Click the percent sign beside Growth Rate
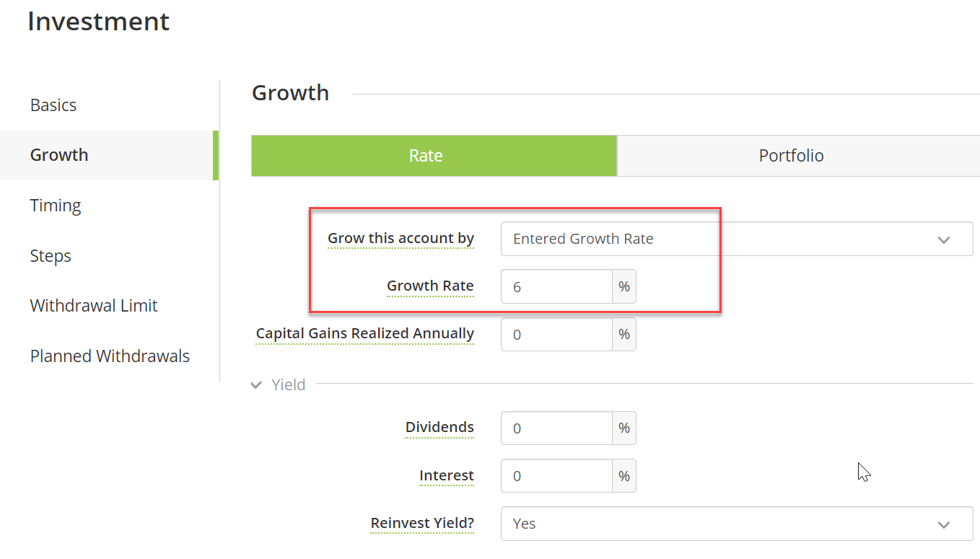The width and height of the screenshot is (980, 559). (x=624, y=286)
